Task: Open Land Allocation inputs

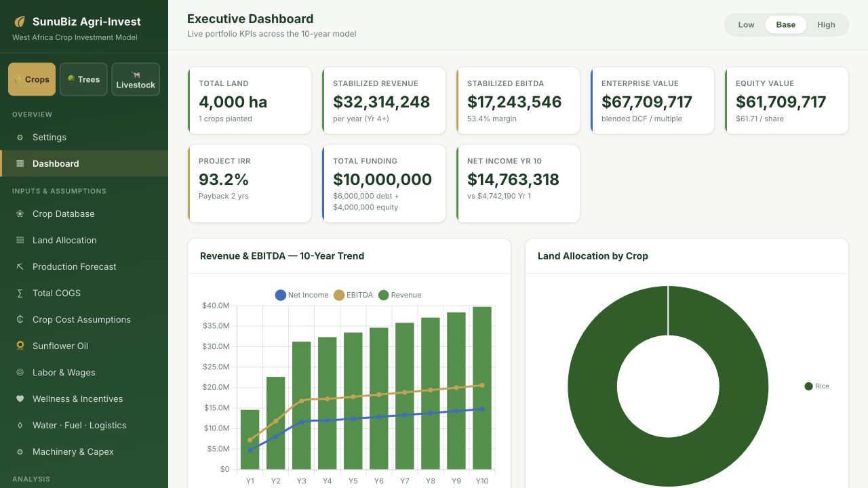Action: [84, 240]
